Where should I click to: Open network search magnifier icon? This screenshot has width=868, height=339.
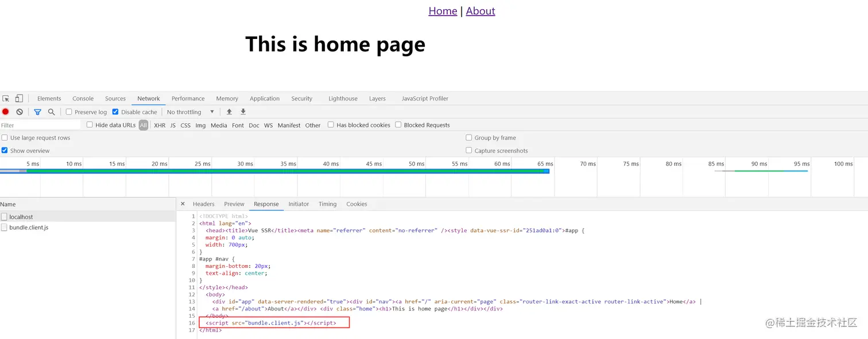tap(52, 112)
